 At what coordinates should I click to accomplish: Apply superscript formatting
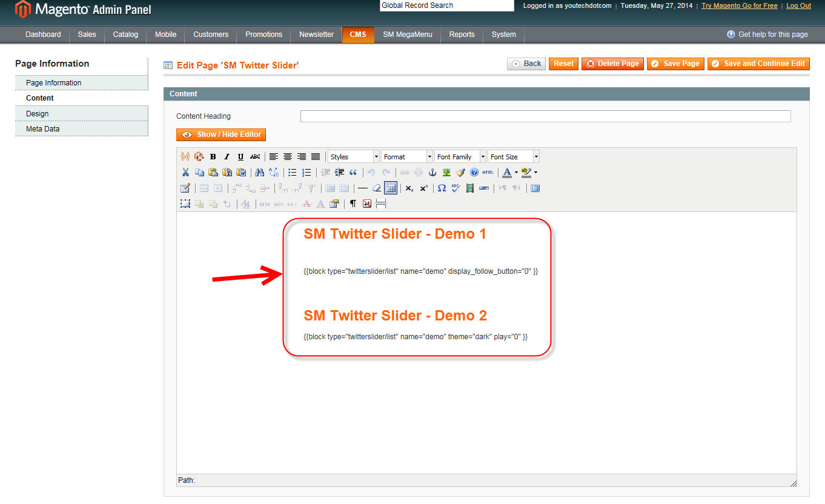click(423, 188)
